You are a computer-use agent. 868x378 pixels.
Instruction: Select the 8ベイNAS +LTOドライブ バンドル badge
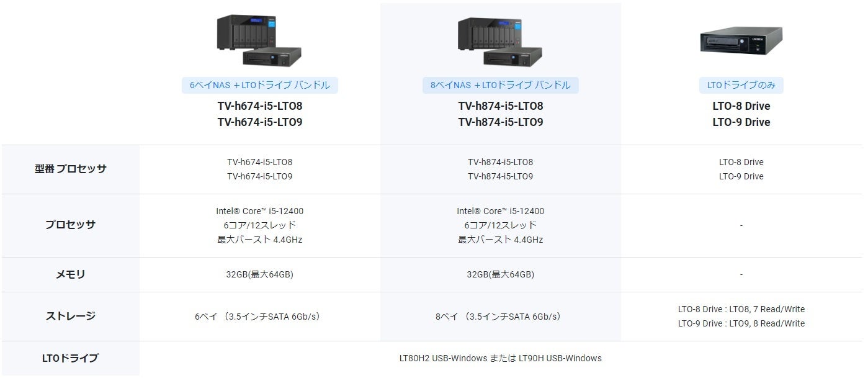(x=500, y=85)
